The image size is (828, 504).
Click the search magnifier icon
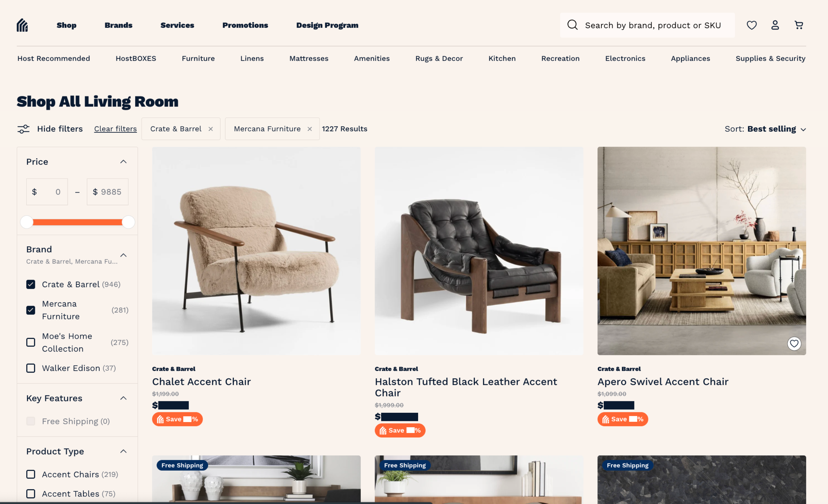[x=572, y=25]
